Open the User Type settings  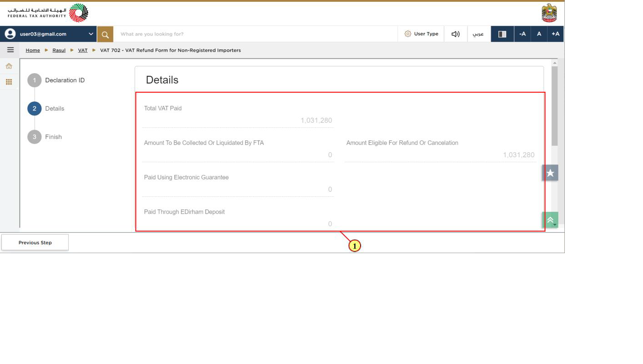click(421, 34)
